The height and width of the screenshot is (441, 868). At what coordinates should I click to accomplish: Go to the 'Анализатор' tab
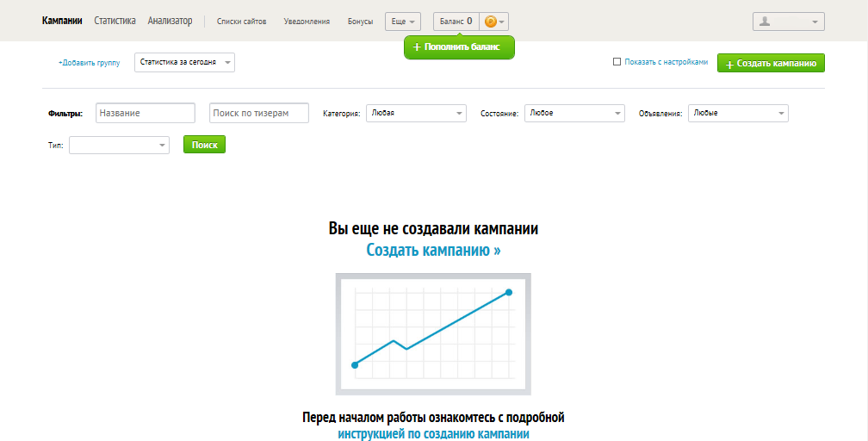170,21
